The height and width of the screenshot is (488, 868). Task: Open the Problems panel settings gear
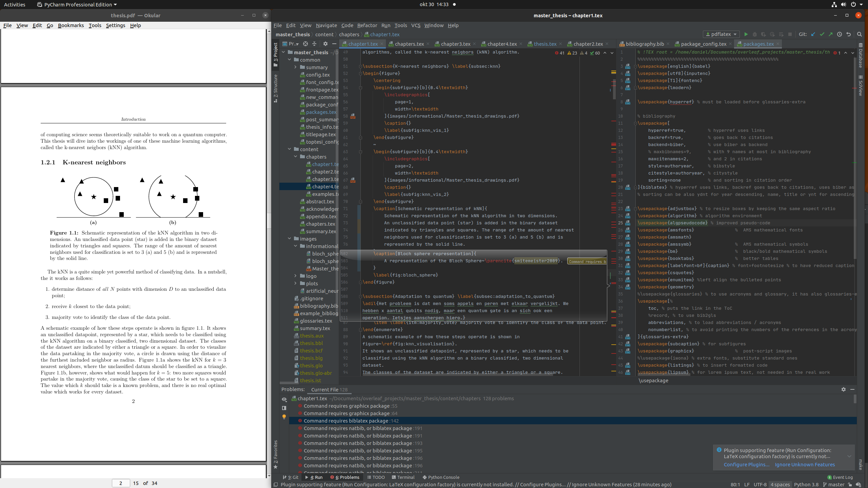pos(843,389)
